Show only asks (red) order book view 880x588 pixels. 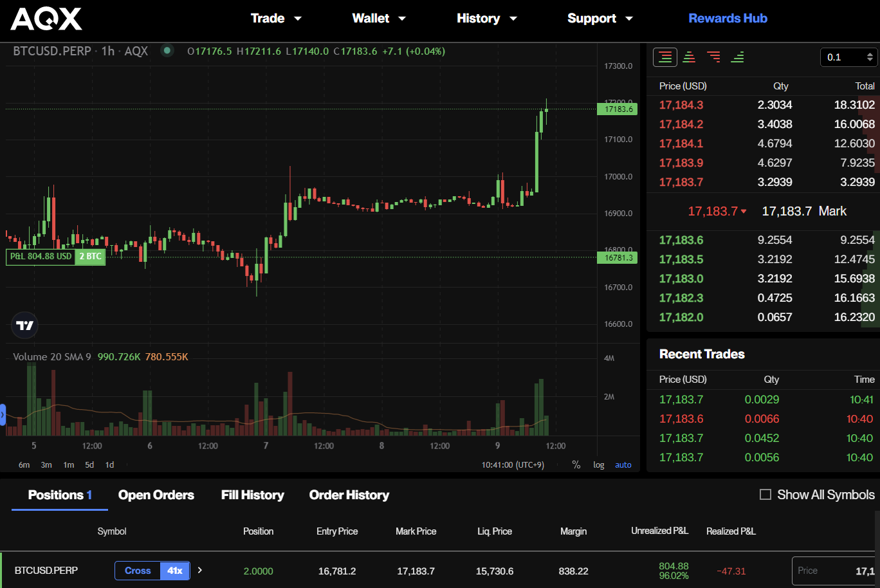(713, 57)
